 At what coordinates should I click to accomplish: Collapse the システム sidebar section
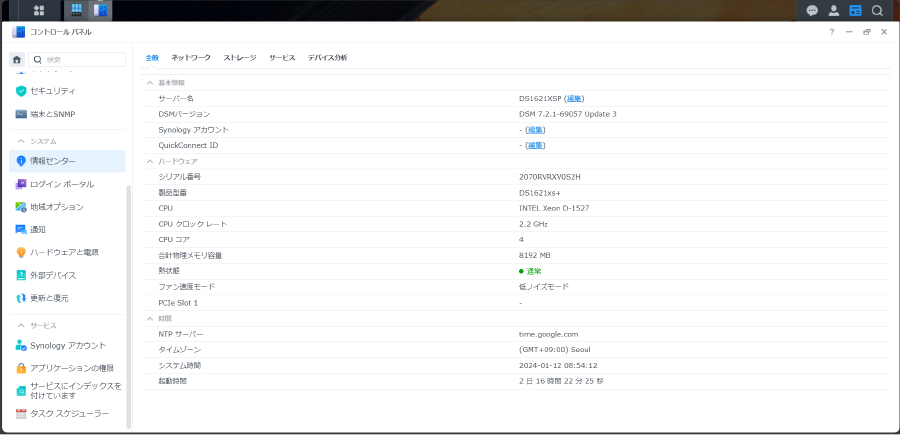tap(21, 141)
